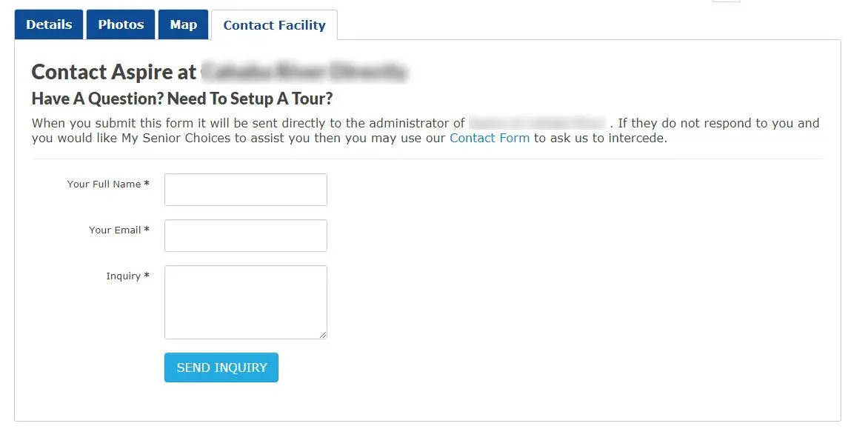This screenshot has height=429, width=868.
Task: Open the Photos tab
Action: click(x=121, y=24)
